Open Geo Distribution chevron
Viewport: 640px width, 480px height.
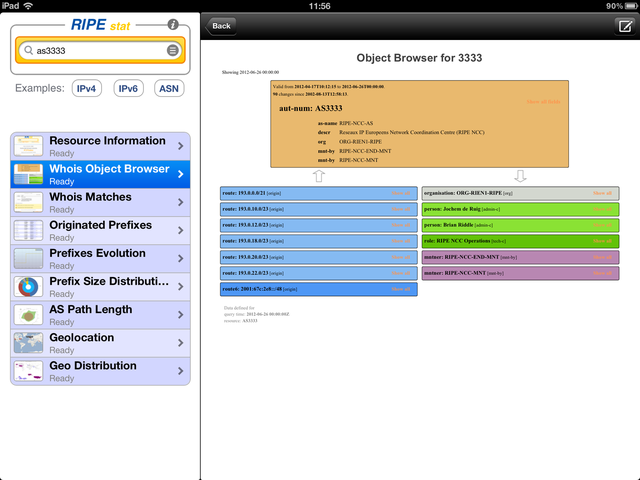click(181, 371)
